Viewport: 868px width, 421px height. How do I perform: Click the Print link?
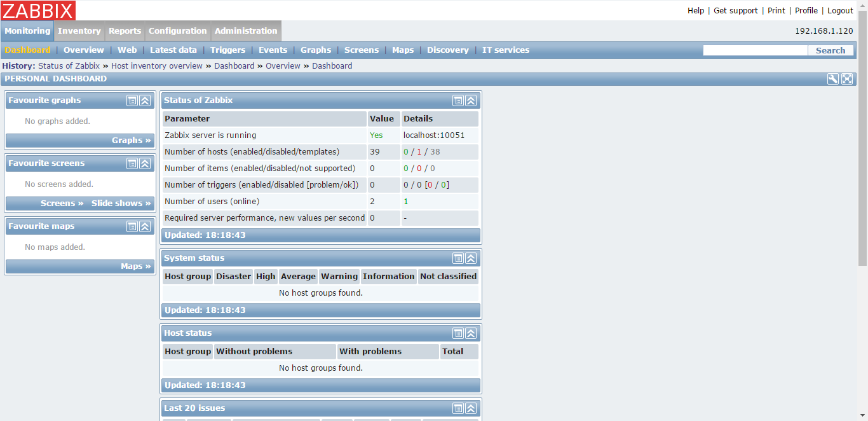point(776,10)
